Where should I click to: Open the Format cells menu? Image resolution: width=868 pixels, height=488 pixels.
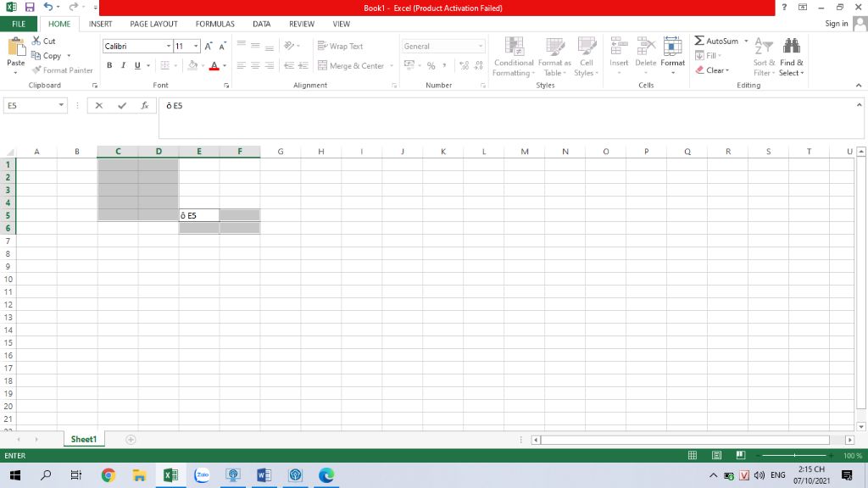tap(672, 56)
